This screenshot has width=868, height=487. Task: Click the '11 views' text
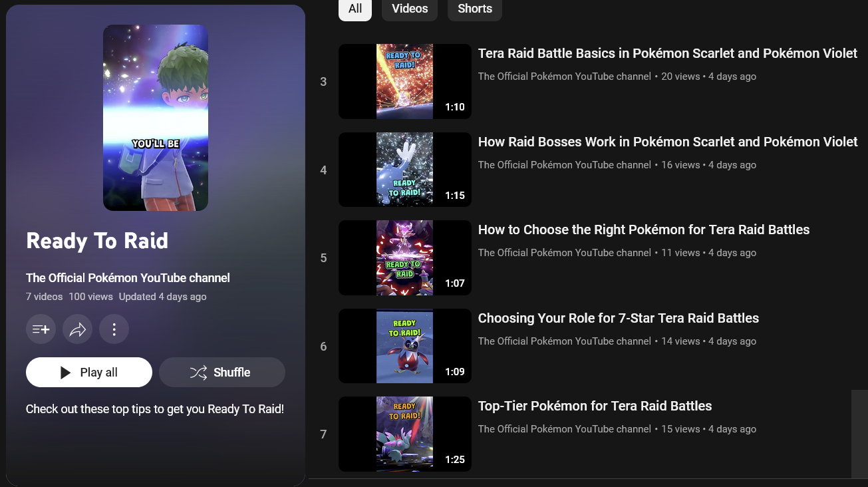pos(680,253)
